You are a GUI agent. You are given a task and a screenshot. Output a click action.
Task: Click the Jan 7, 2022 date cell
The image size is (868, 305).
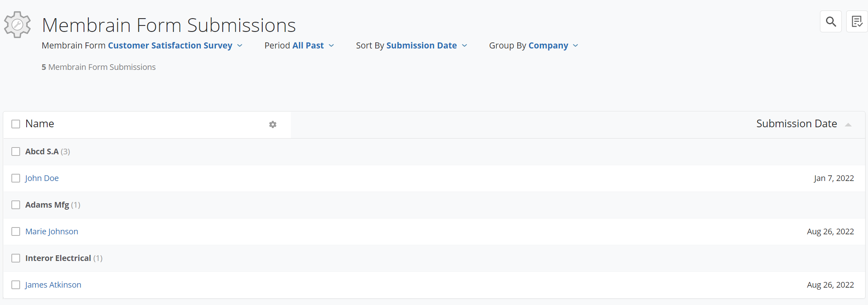[834, 178]
